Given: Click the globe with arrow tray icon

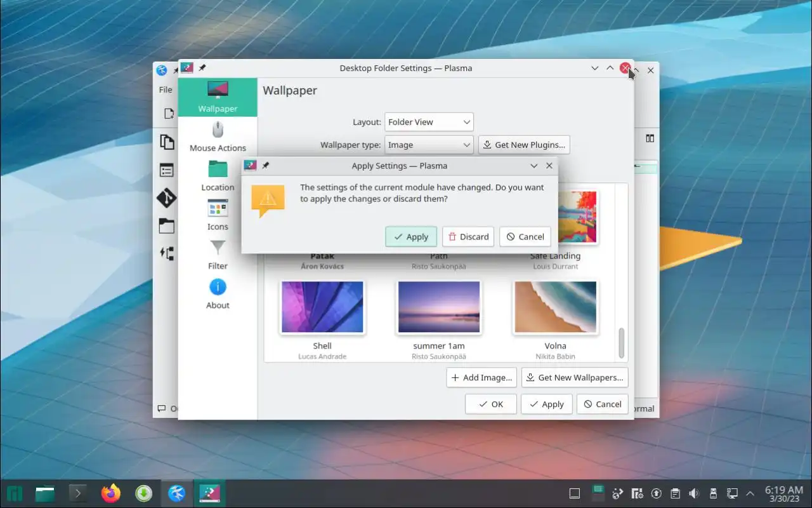Looking at the screenshot, I should [x=618, y=493].
